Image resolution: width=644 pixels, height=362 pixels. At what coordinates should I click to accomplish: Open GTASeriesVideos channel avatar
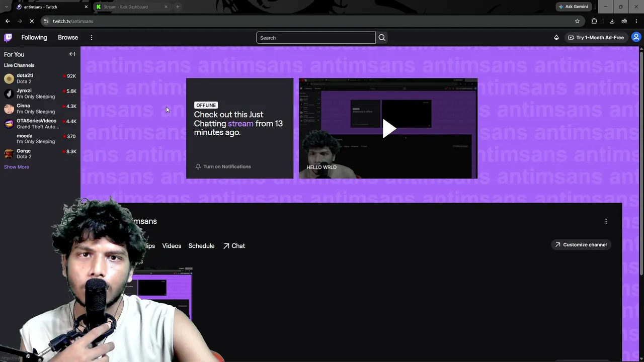pyautogui.click(x=9, y=124)
